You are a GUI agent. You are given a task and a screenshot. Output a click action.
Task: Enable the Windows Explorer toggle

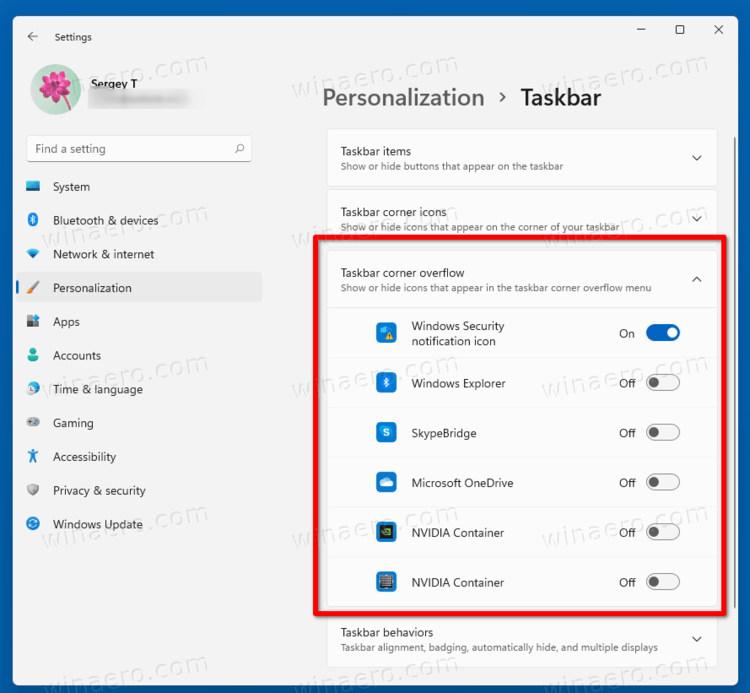(663, 383)
